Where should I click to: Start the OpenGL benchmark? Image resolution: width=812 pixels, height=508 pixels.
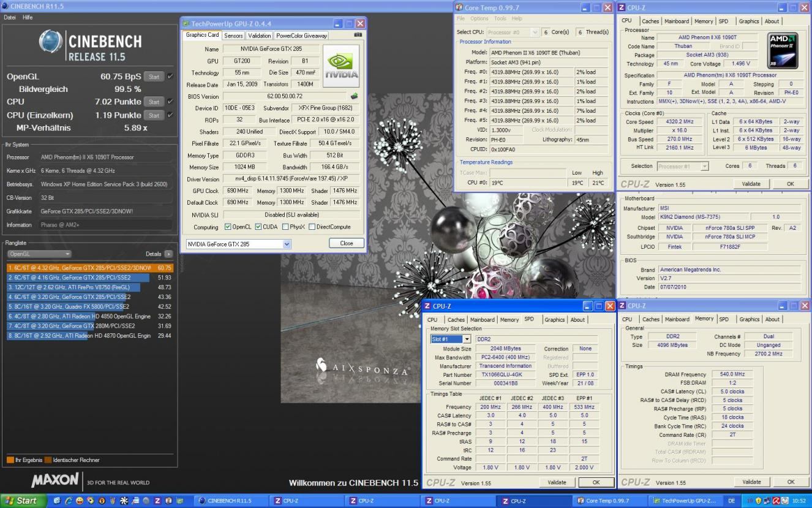click(154, 77)
